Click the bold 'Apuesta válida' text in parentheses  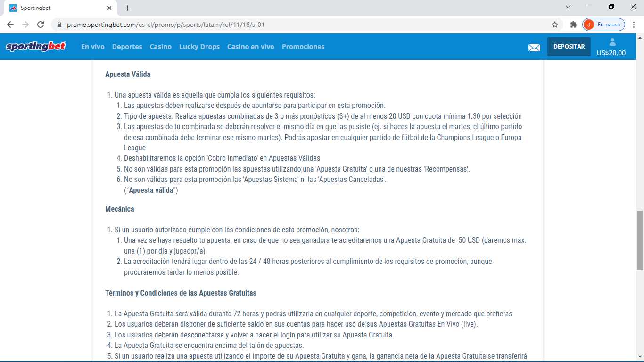point(151,190)
